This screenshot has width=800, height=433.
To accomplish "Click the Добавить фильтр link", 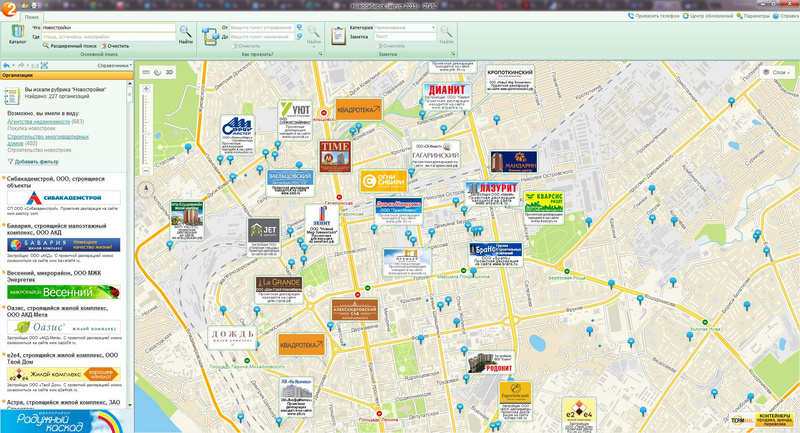I will (33, 162).
